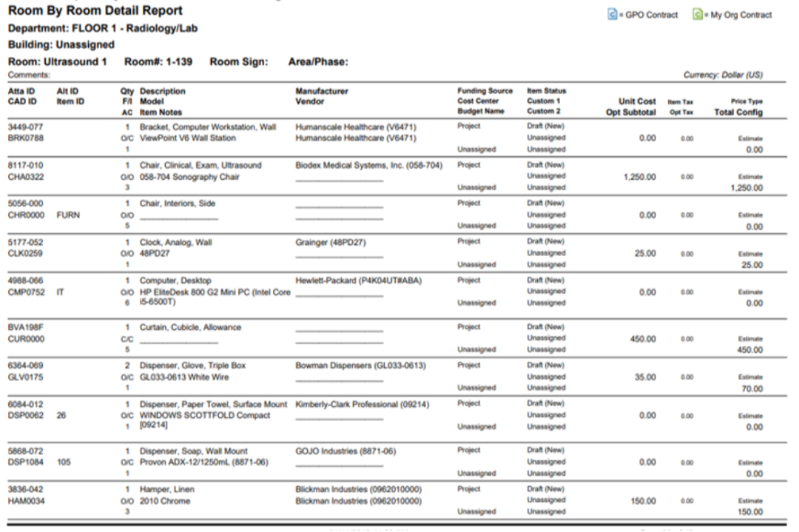799x532 pixels.
Task: Click 'Grainger (48PD27)' manufacturer
Action: [x=330, y=243]
